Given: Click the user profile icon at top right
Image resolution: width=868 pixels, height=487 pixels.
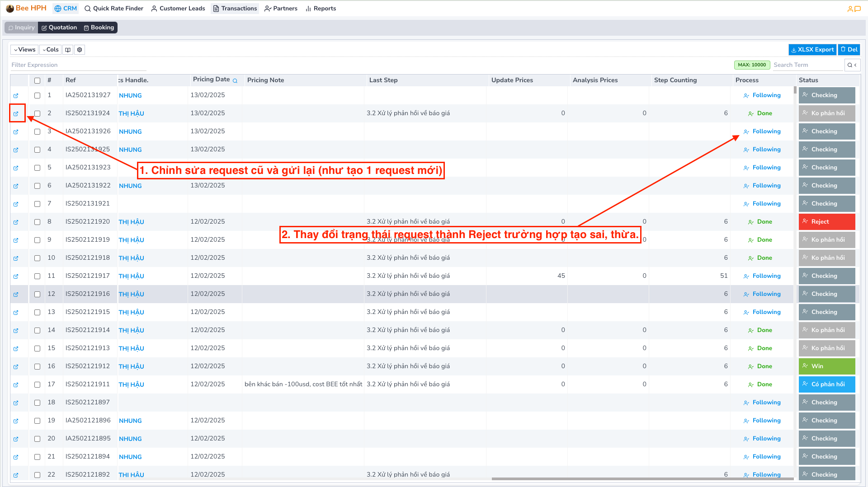Looking at the screenshot, I should coord(850,9).
